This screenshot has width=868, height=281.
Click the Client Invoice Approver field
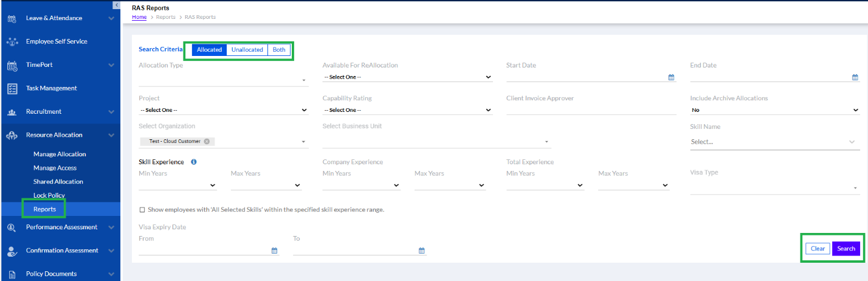591,109
